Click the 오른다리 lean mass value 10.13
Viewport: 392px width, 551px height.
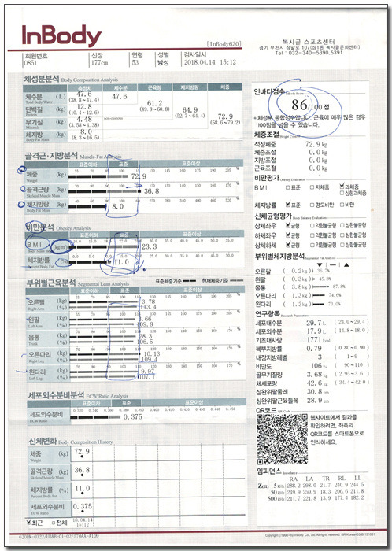pos(152,354)
